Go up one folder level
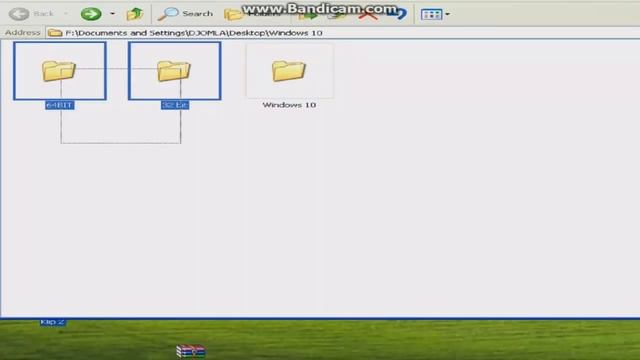Image resolution: width=640 pixels, height=360 pixels. tap(135, 14)
